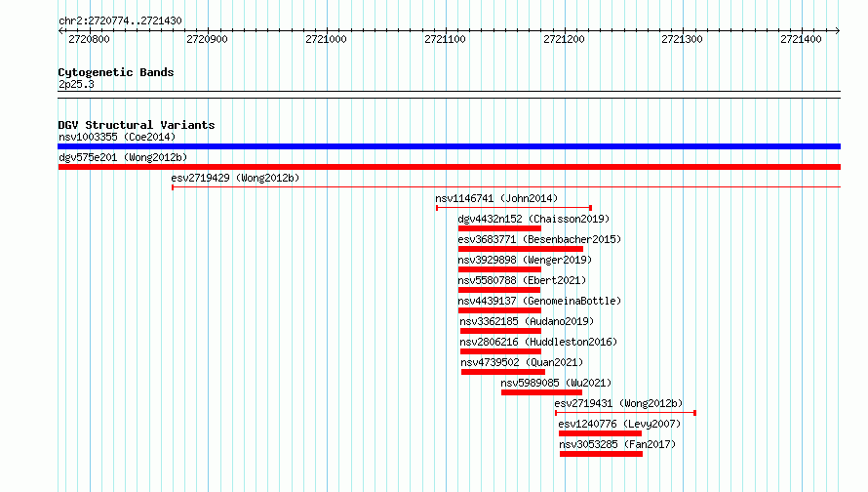Click the nsv1146741 thin span line

click(514, 208)
